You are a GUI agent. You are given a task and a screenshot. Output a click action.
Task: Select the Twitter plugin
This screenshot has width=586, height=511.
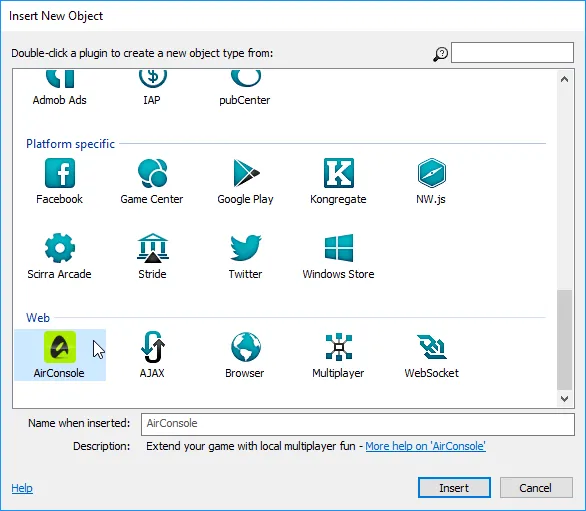[245, 256]
